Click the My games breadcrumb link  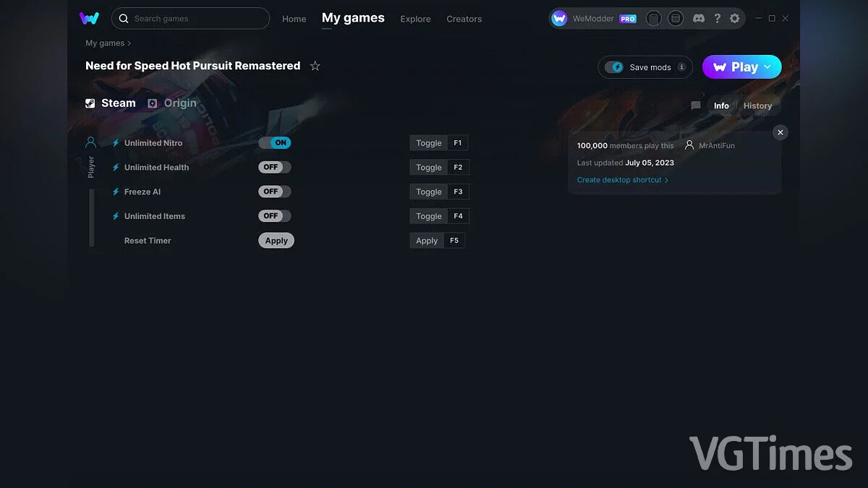(x=105, y=43)
